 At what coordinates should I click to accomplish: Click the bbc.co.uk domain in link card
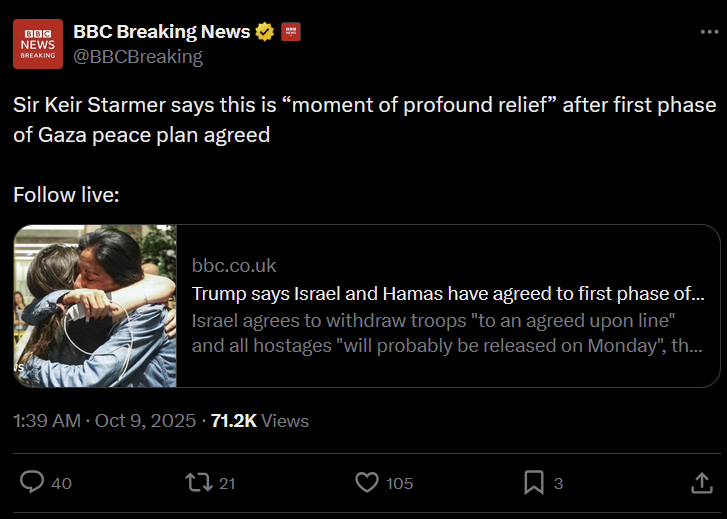coord(234,266)
